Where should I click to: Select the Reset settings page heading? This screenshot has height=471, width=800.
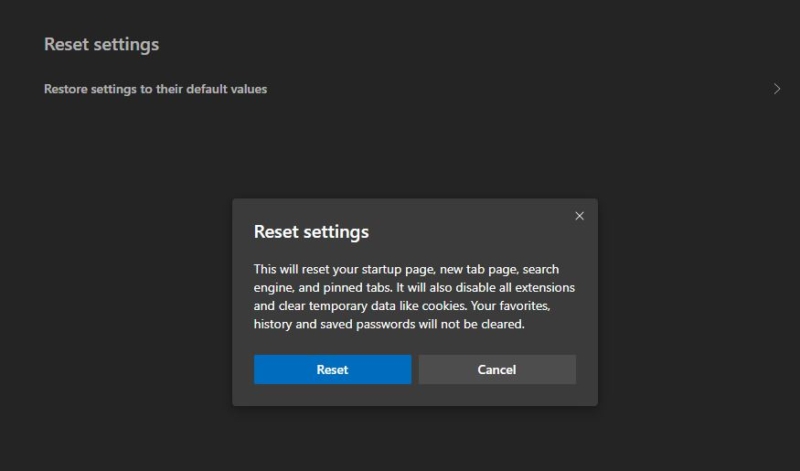coord(102,44)
